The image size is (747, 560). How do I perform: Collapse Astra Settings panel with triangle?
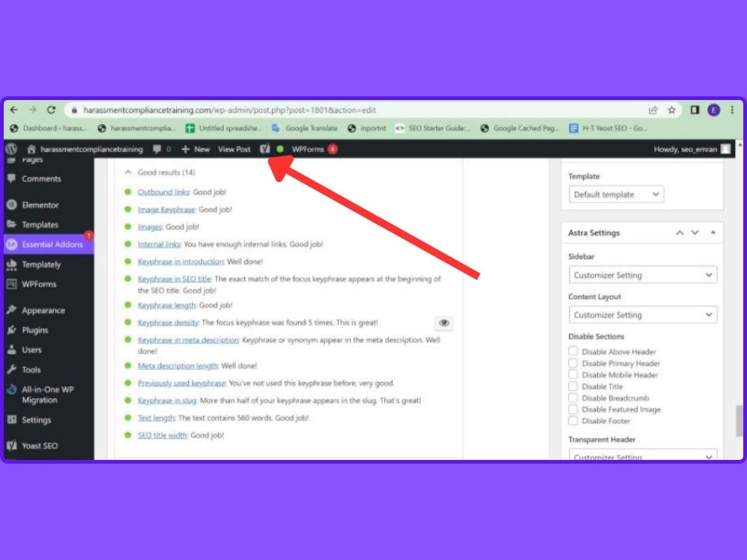[713, 232]
